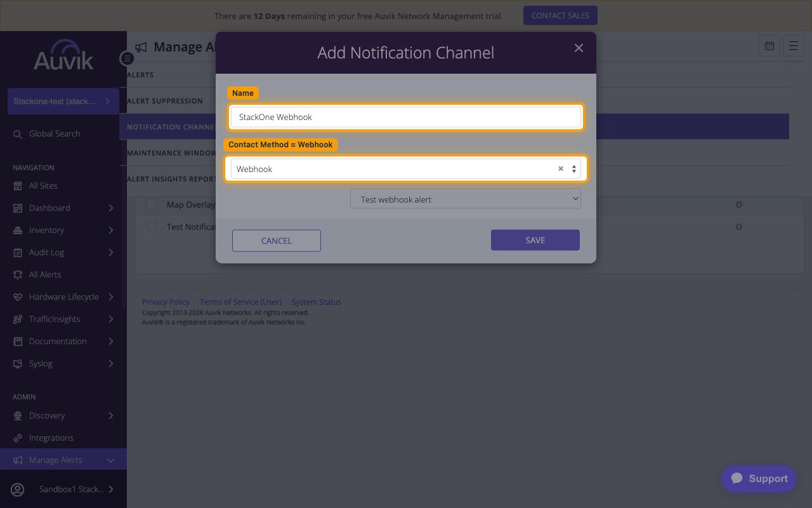Open the Terms of Service (User) link

point(240,302)
